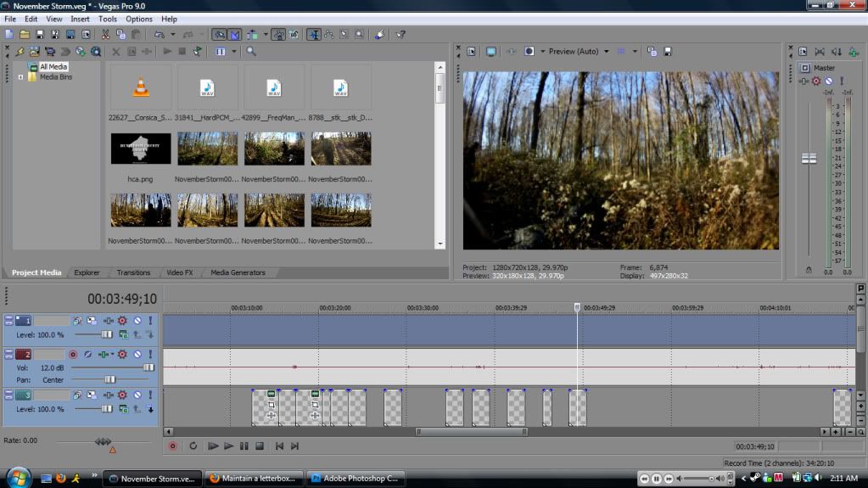Open media Views dropdown arrow
This screenshot has width=868, height=488.
point(233,52)
